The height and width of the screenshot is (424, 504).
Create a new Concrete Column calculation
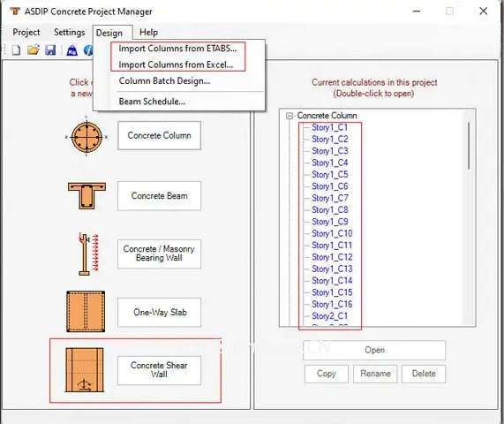160,135
